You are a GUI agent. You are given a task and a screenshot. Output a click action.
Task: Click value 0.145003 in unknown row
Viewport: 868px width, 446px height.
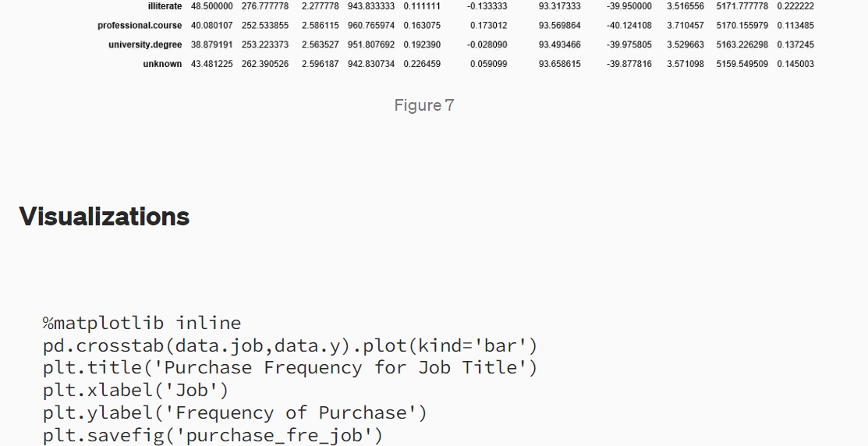795,64
